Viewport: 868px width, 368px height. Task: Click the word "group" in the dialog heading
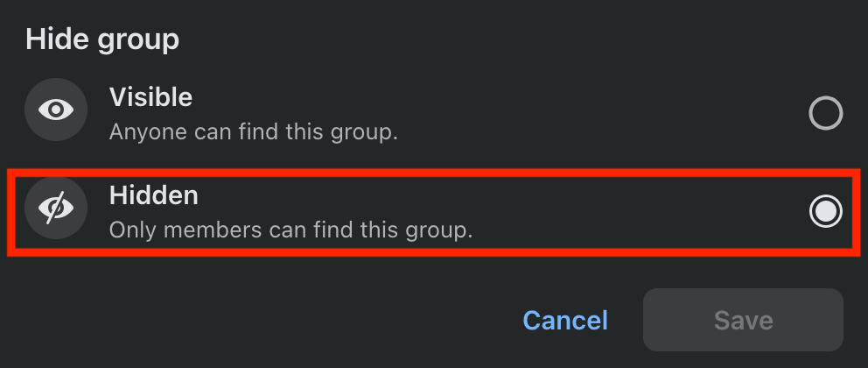click(138, 39)
